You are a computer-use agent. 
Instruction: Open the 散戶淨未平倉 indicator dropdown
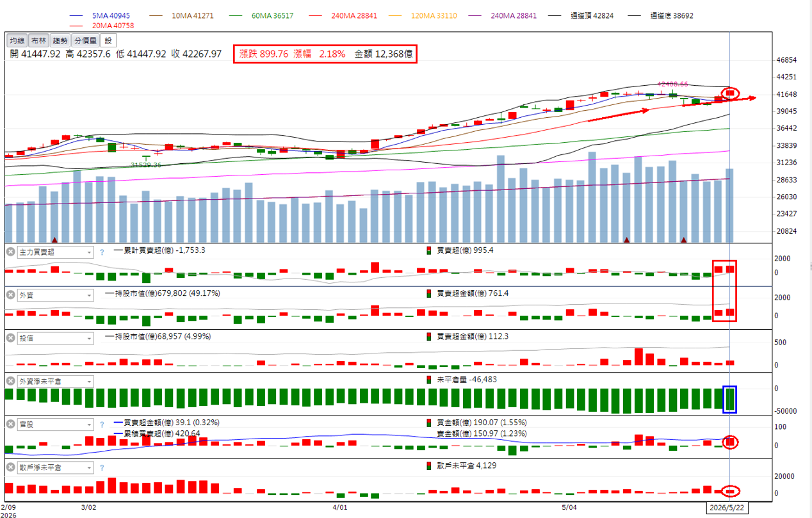55,467
